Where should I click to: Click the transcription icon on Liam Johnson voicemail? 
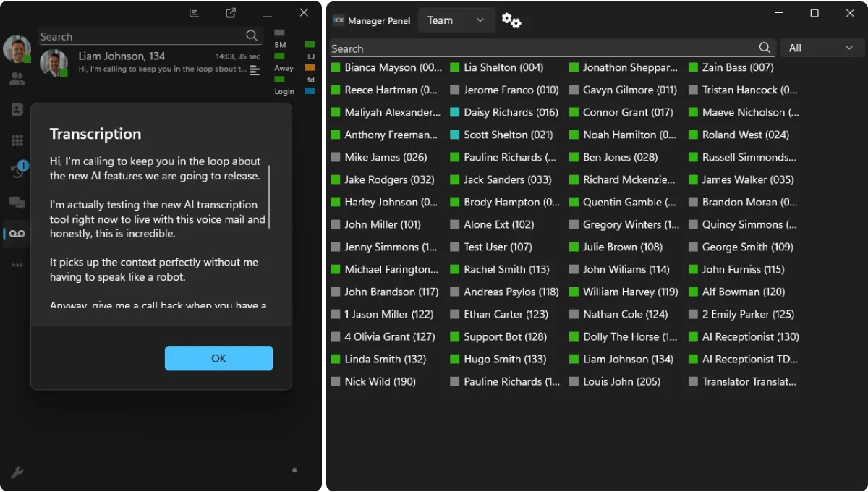tap(255, 70)
